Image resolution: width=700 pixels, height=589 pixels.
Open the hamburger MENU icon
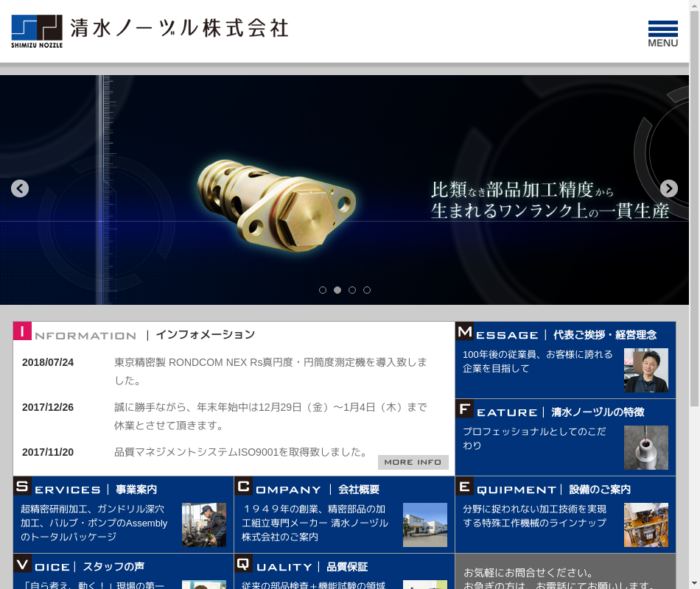point(662,34)
